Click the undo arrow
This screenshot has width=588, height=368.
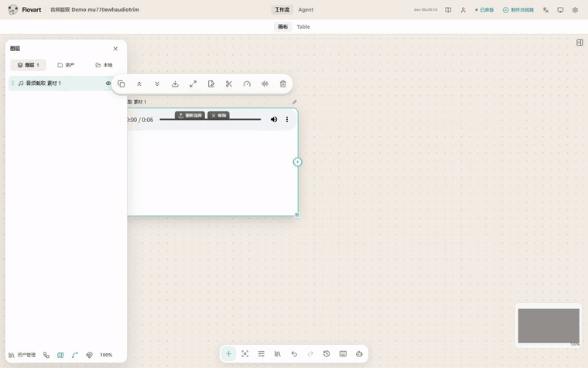294,354
